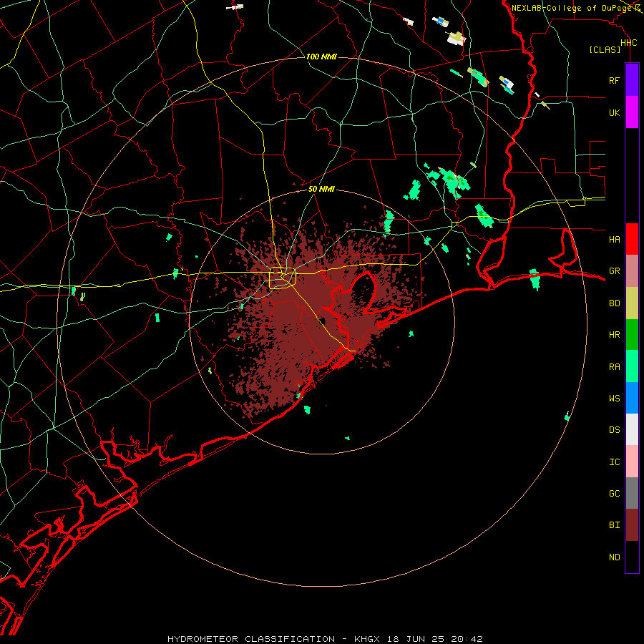Click the yellow highway loop box at radar center
The width and height of the screenshot is (644, 644).
[283, 278]
